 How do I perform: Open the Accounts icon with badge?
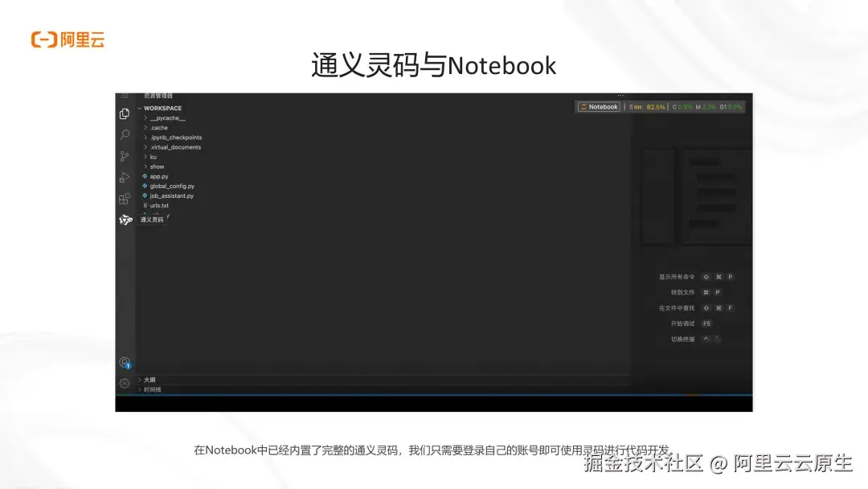[125, 363]
